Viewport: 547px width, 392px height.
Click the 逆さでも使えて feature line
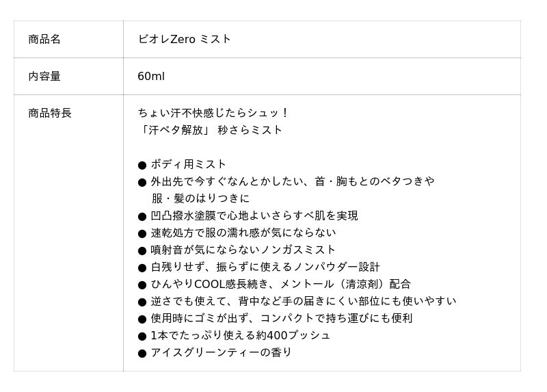tap(303, 301)
